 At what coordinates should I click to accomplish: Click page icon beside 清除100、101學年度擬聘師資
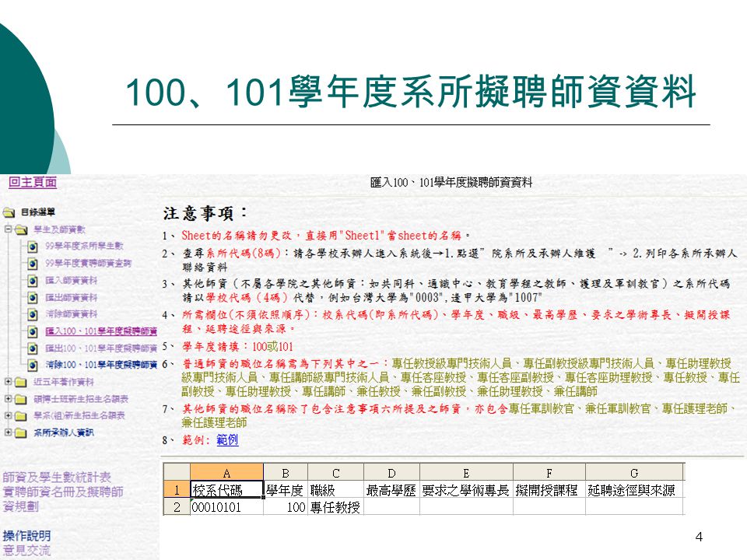[32, 366]
